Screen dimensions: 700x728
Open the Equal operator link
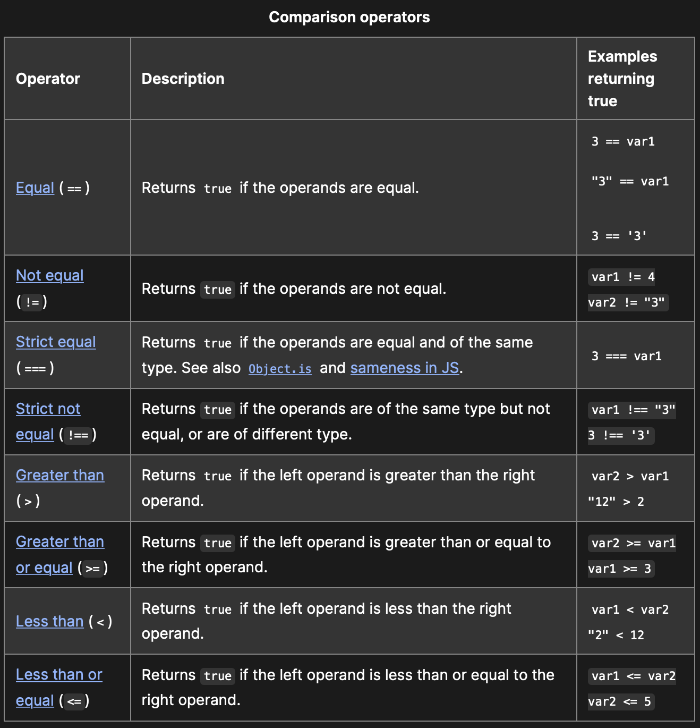pos(35,188)
